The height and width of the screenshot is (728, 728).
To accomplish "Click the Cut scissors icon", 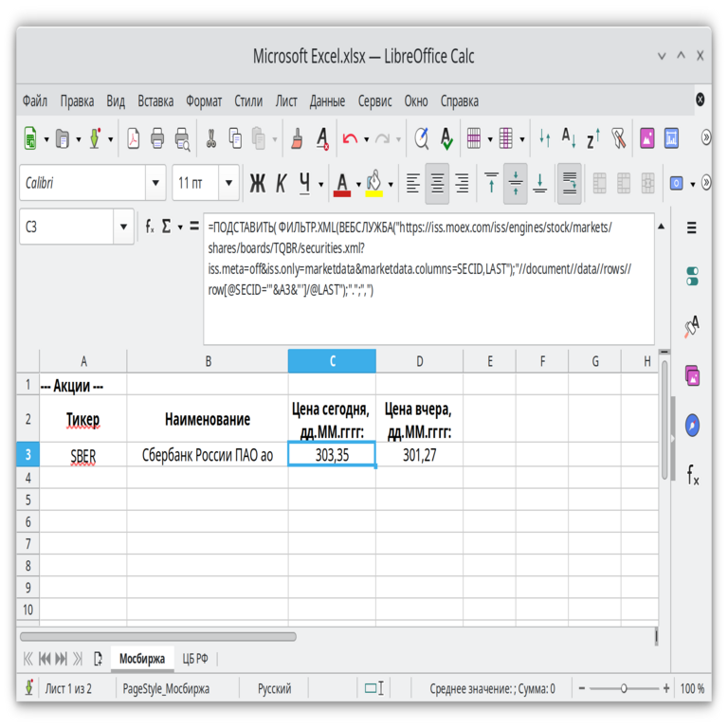I will (x=210, y=138).
